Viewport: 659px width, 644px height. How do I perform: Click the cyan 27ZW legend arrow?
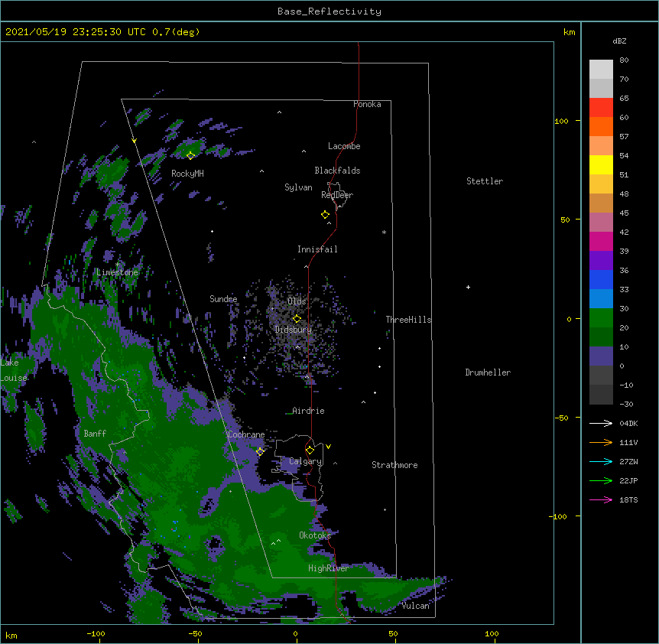coord(601,461)
